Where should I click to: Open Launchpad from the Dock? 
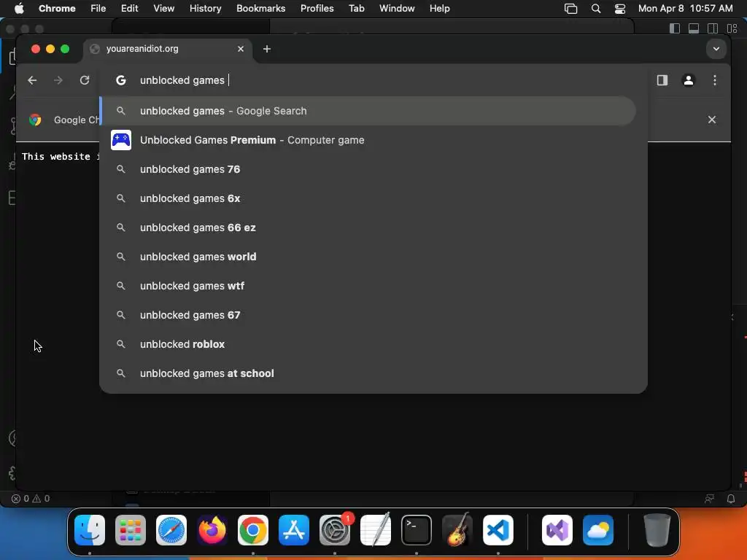(131, 530)
